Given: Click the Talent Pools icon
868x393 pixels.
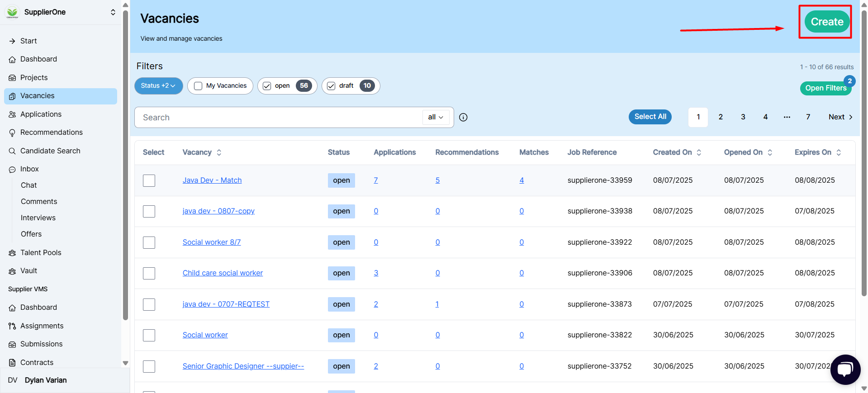Looking at the screenshot, I should [12, 253].
